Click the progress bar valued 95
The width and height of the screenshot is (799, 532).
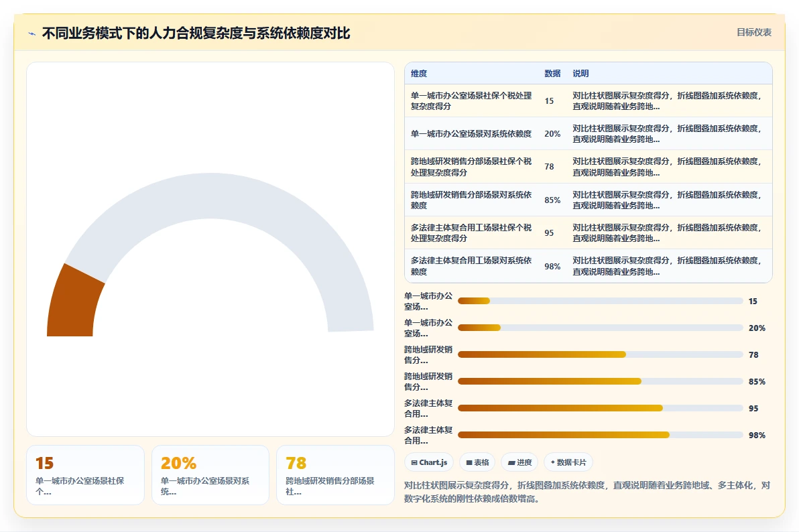click(601, 408)
